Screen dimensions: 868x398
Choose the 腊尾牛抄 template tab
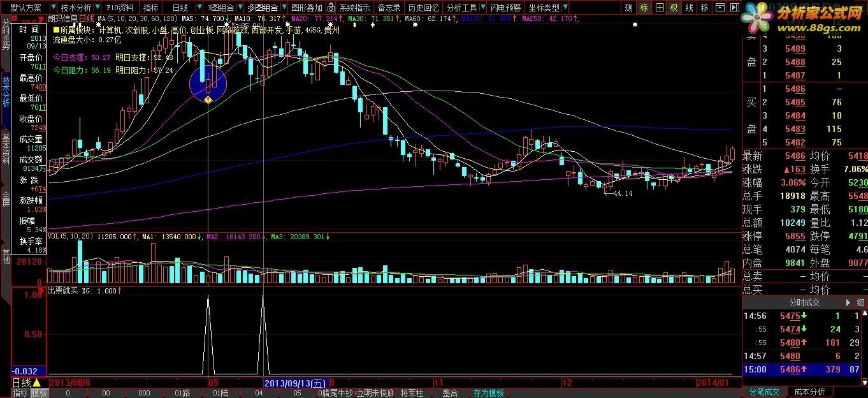pos(335,393)
